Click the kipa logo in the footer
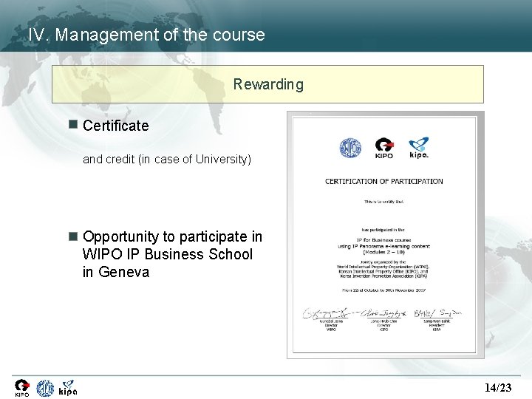Viewport: 532px width, 399px height. (x=68, y=388)
